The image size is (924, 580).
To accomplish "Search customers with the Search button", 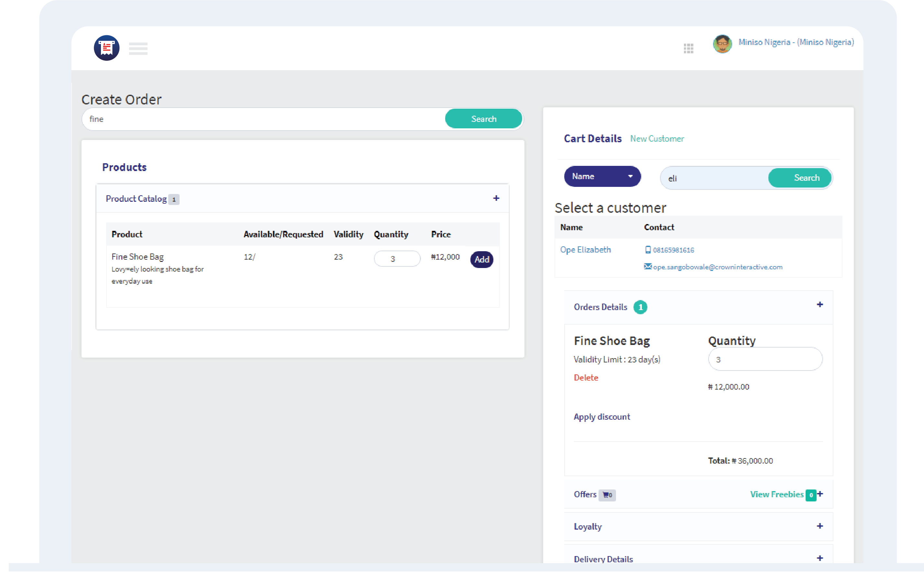I will point(800,178).
